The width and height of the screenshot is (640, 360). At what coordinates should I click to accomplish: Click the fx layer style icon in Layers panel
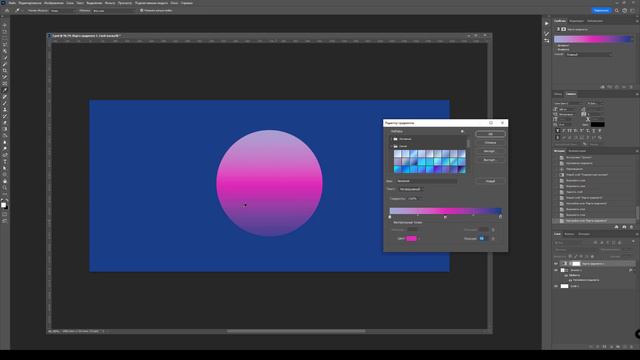(598, 347)
